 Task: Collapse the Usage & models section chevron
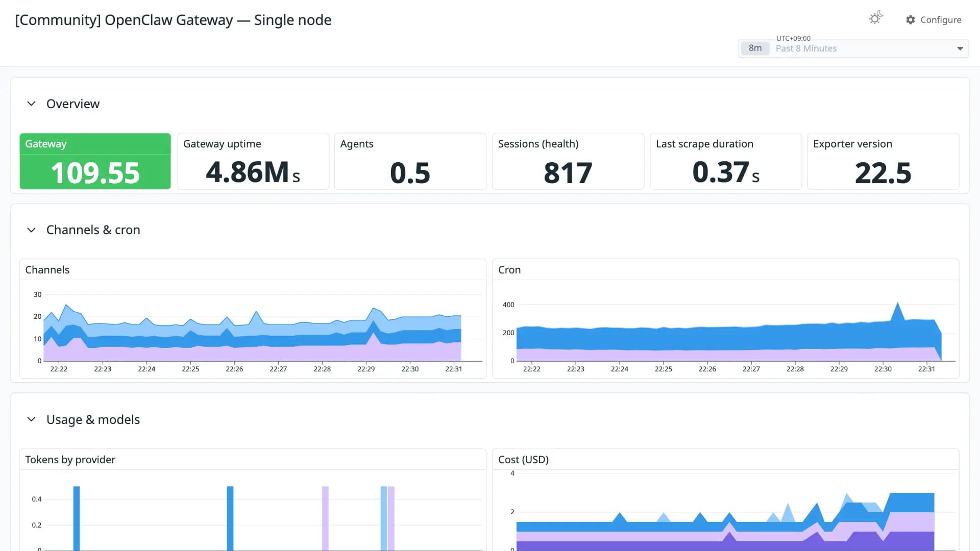31,419
